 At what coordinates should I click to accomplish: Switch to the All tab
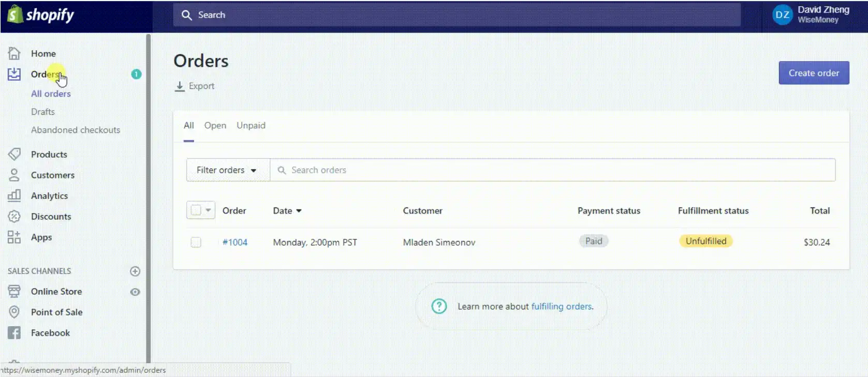point(189,126)
